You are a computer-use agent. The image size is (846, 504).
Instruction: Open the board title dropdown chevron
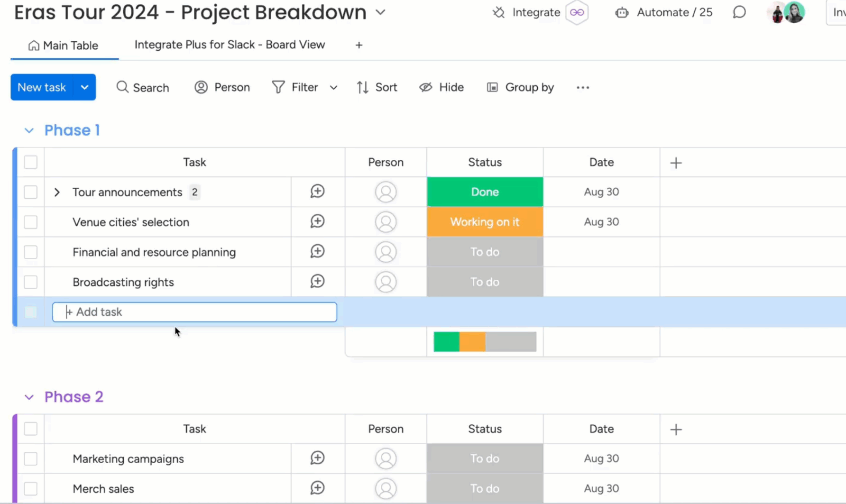tap(380, 12)
